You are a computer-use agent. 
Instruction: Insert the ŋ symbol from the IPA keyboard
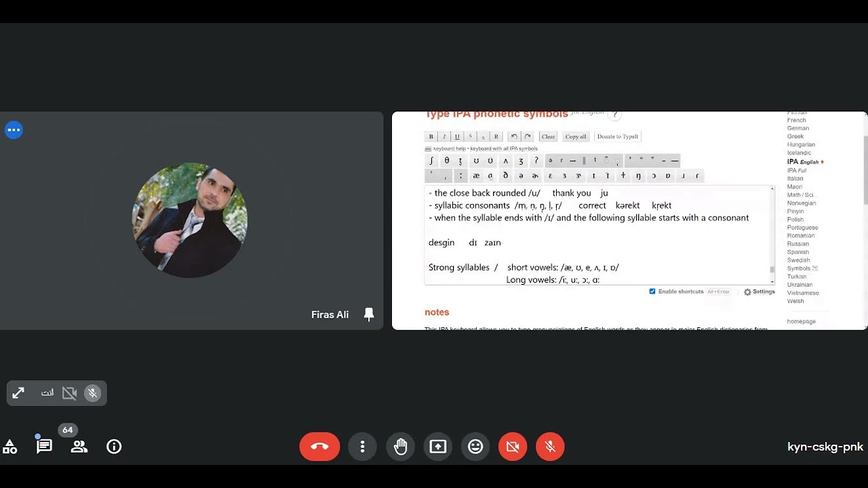pyautogui.click(x=638, y=176)
